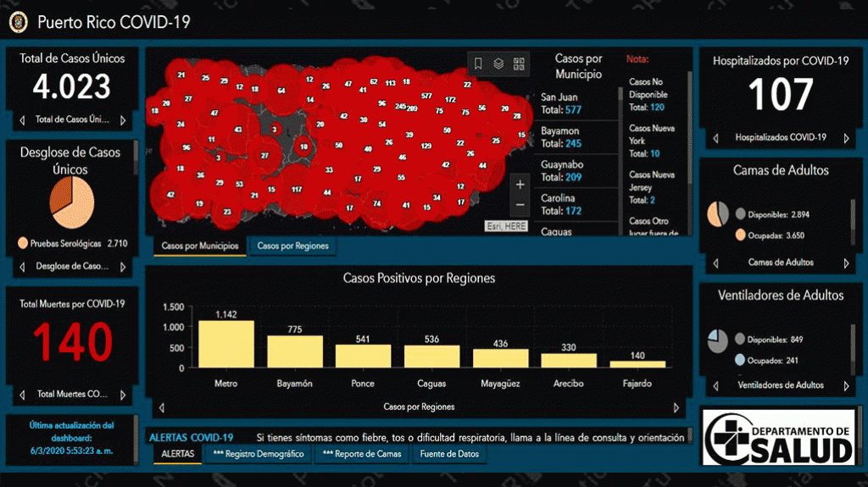Image resolution: width=868 pixels, height=487 pixels.
Task: Select the Casos por Municipios tab
Action: coord(199,246)
